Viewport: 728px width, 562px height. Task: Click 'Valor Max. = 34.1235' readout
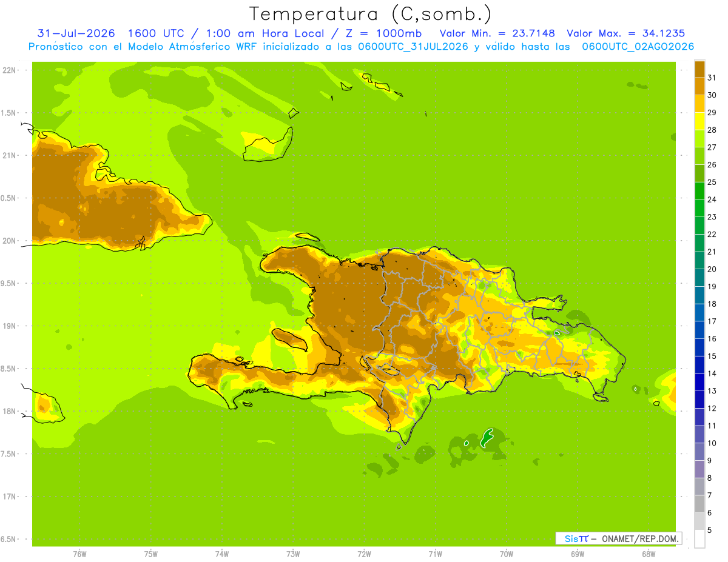click(x=625, y=33)
